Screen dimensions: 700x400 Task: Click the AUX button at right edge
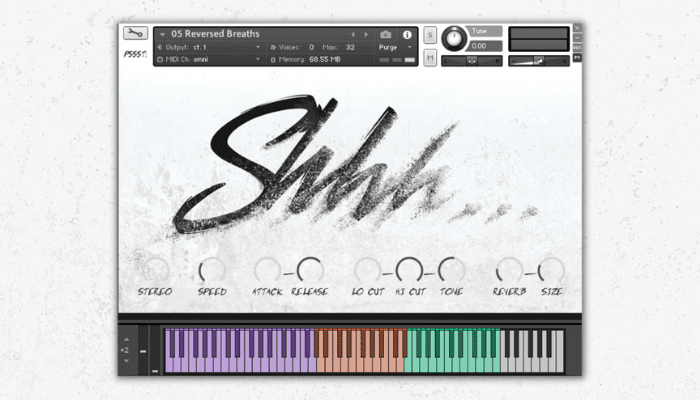point(577,47)
